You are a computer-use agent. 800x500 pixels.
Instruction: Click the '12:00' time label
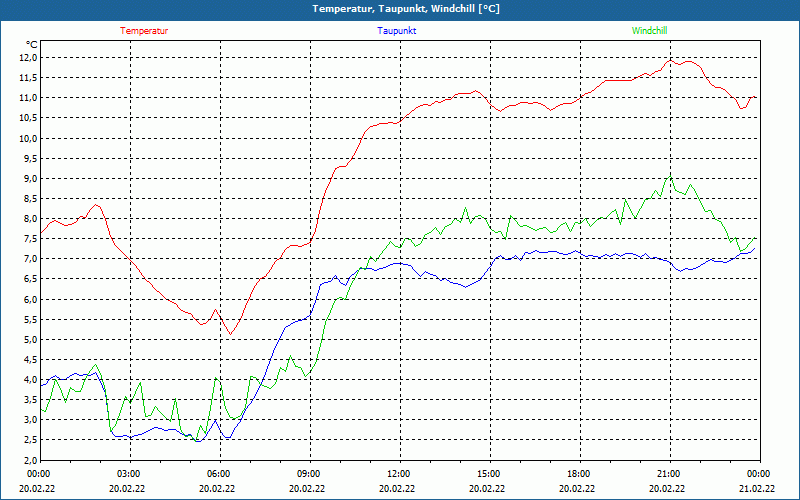(x=399, y=474)
